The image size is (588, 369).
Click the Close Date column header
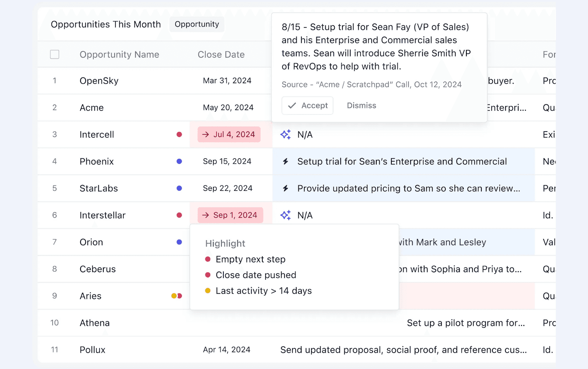point(221,54)
